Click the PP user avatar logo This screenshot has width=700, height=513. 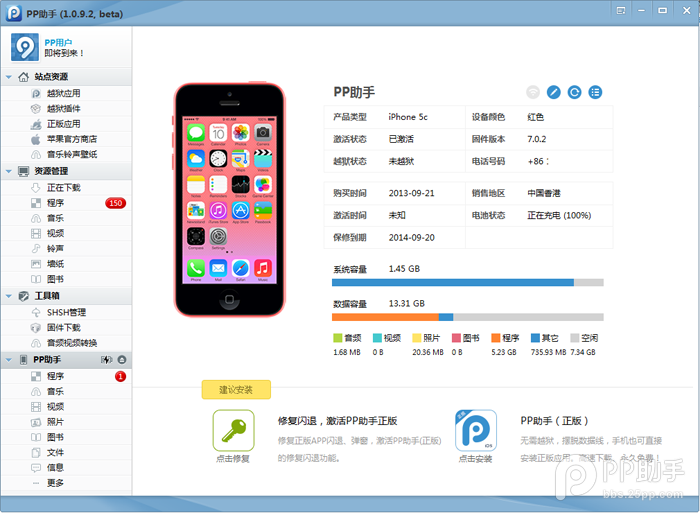26,47
